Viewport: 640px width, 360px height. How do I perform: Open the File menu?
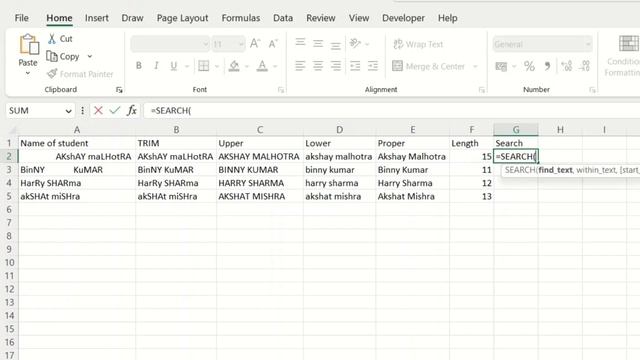pos(22,18)
